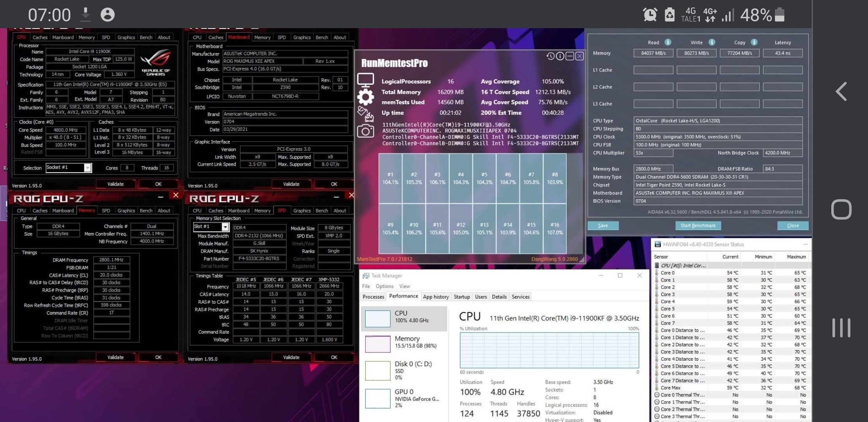Viewport: 868px width, 422px height.
Task: Click the info icon beside Read in AIDA64
Action: tap(668, 42)
